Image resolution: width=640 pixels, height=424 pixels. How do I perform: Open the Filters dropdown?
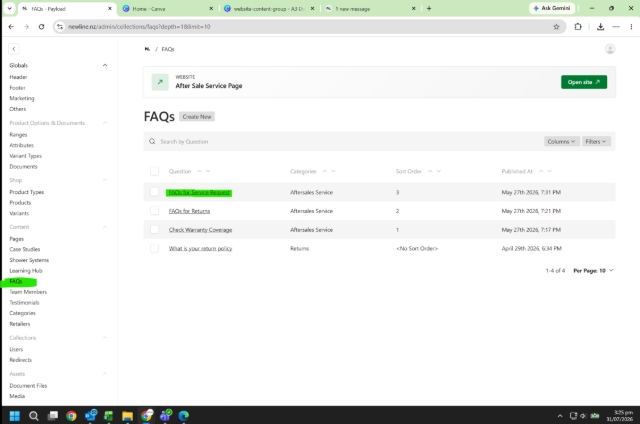596,141
